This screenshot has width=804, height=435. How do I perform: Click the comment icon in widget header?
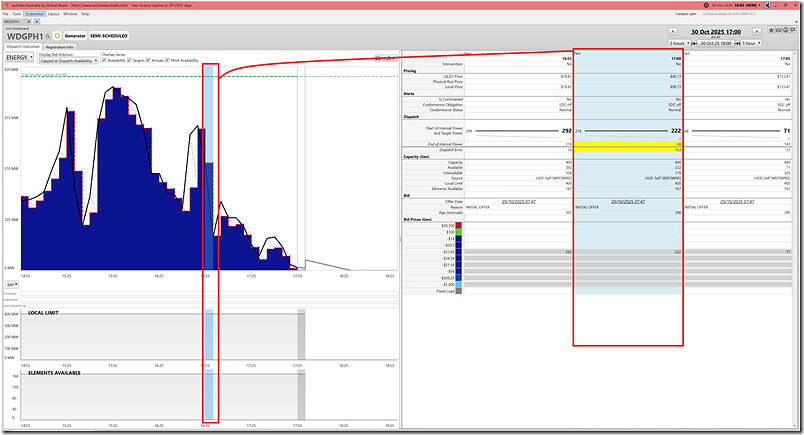[x=793, y=30]
